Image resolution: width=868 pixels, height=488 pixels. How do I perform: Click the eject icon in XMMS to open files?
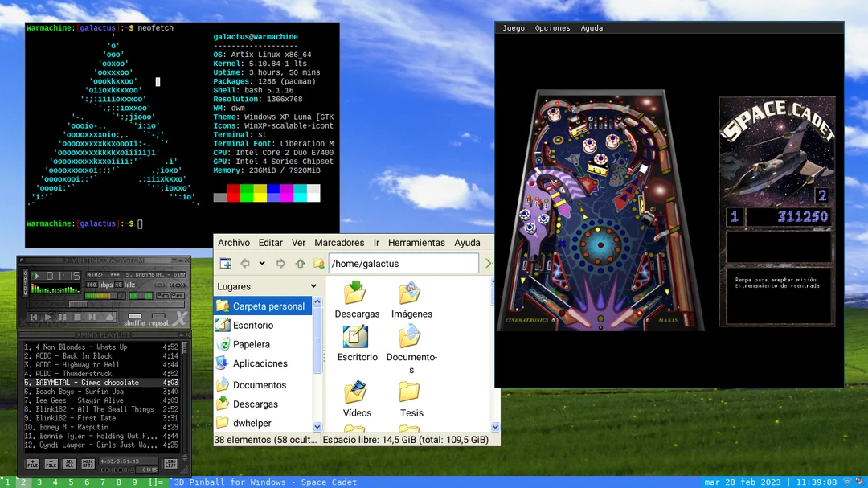coord(110,316)
